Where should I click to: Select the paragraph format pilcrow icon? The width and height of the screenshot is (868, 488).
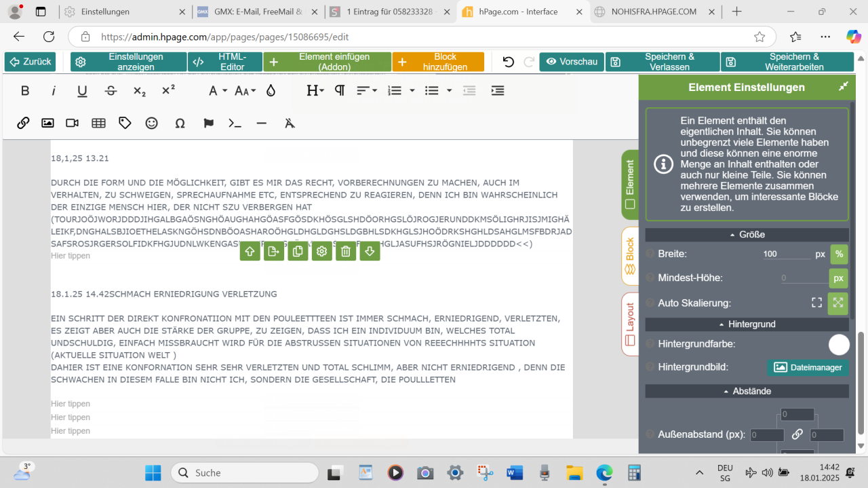tap(340, 91)
